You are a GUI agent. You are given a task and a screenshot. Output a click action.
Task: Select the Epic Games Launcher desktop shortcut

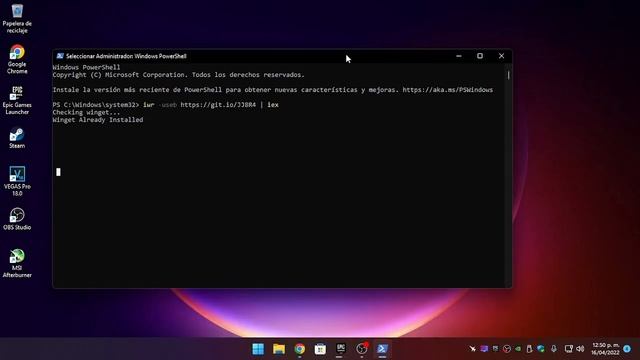point(17,100)
